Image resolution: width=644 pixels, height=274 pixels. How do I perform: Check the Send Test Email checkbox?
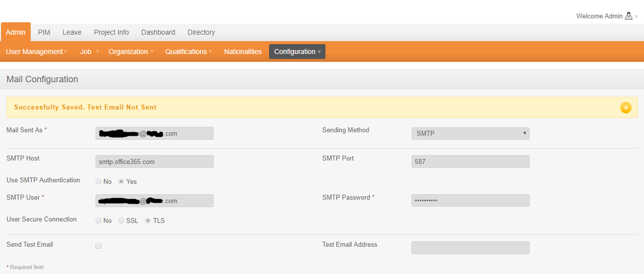(x=98, y=246)
